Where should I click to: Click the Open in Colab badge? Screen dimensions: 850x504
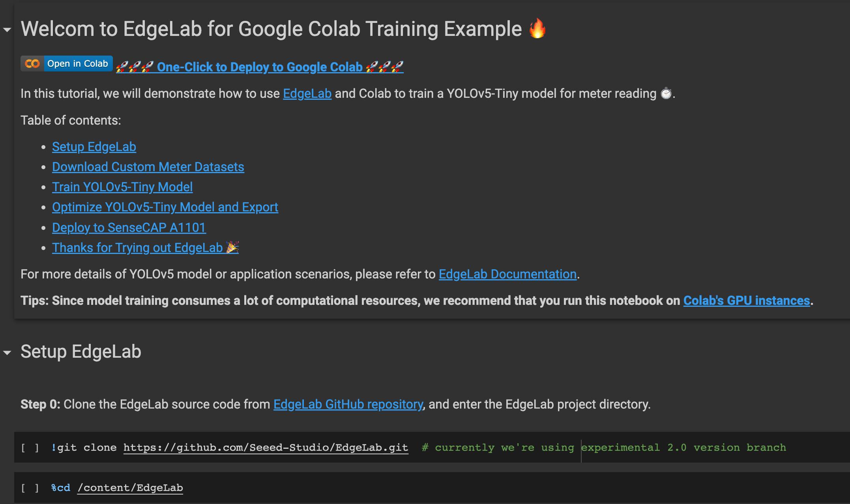tap(67, 63)
